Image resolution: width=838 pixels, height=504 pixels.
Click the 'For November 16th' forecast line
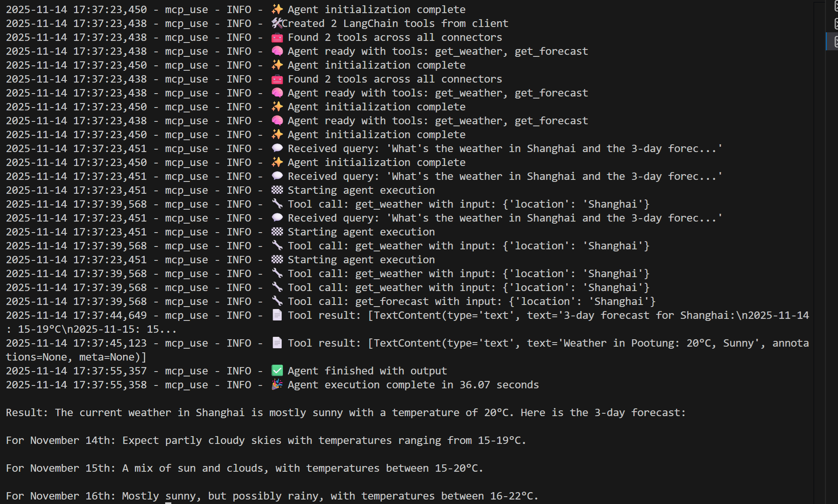[272, 496]
